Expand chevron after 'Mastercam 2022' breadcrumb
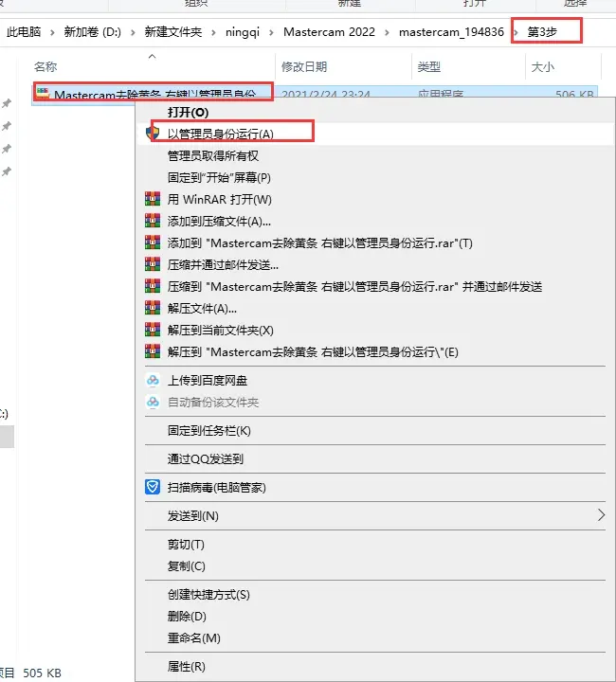Image resolution: width=616 pixels, height=682 pixels. click(387, 32)
